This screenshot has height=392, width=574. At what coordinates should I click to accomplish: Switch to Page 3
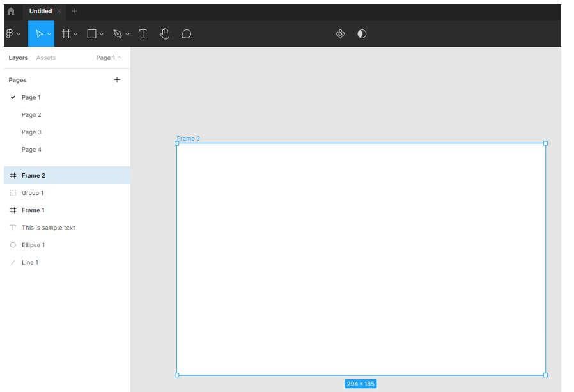coord(67,132)
